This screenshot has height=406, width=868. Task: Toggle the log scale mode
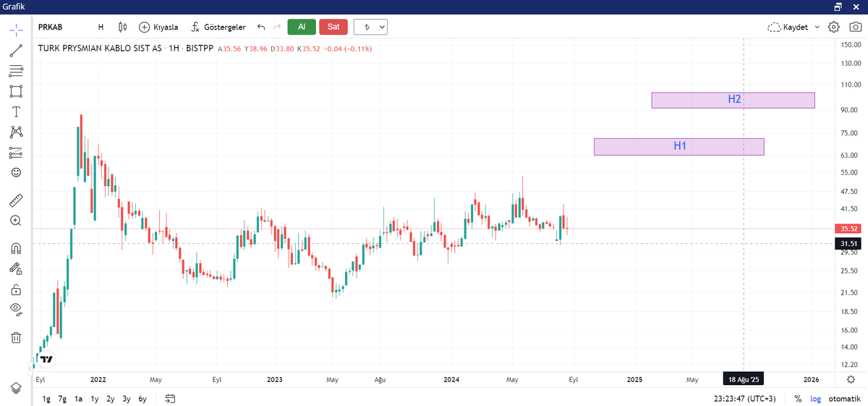point(815,399)
